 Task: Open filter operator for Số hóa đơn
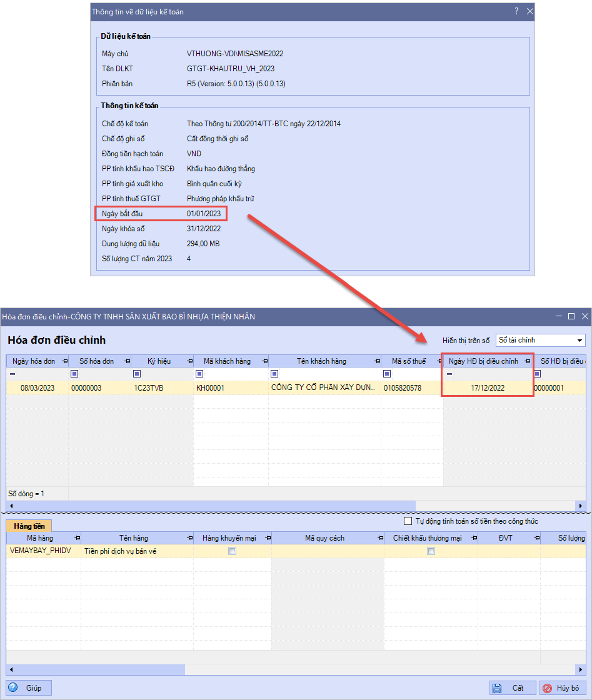(74, 374)
